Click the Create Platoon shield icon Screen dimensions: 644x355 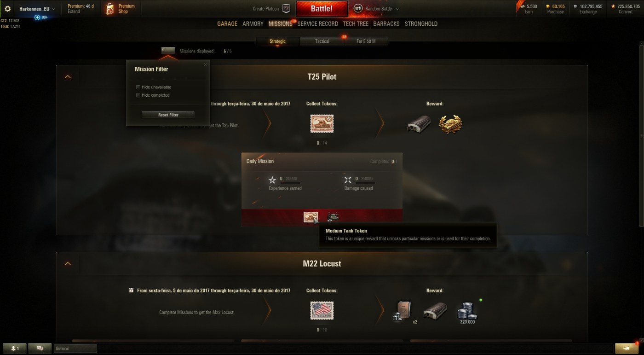286,9
